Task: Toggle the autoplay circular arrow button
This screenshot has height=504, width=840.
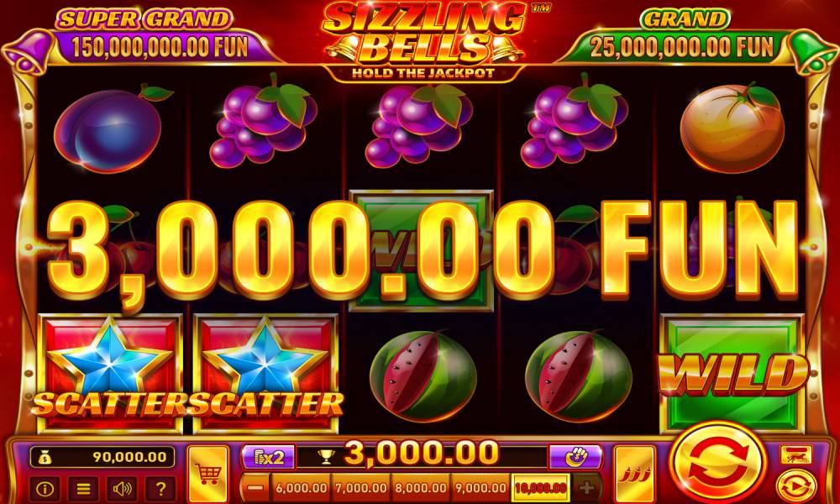Action: (x=796, y=486)
